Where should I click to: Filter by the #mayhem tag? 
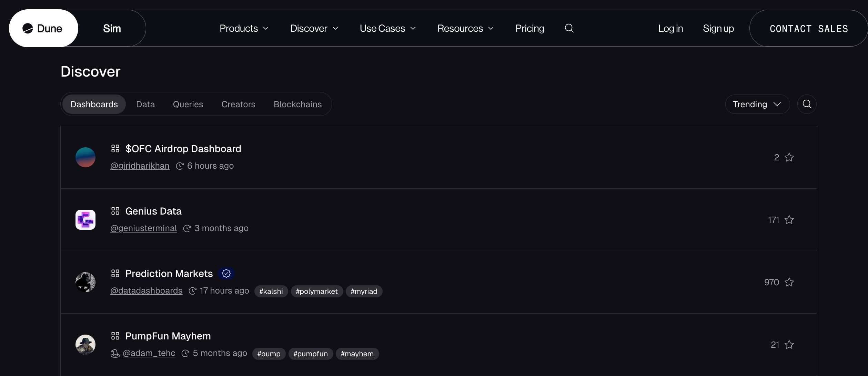[357, 354]
